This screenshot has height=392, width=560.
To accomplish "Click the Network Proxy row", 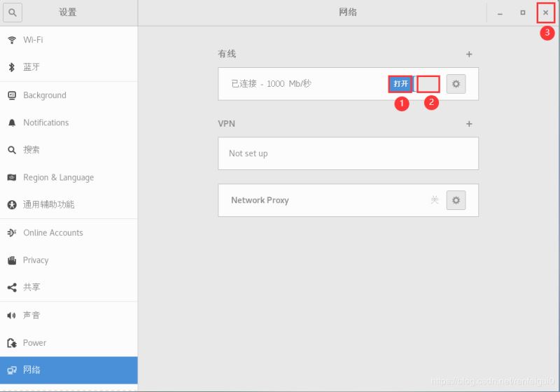I will [315, 200].
